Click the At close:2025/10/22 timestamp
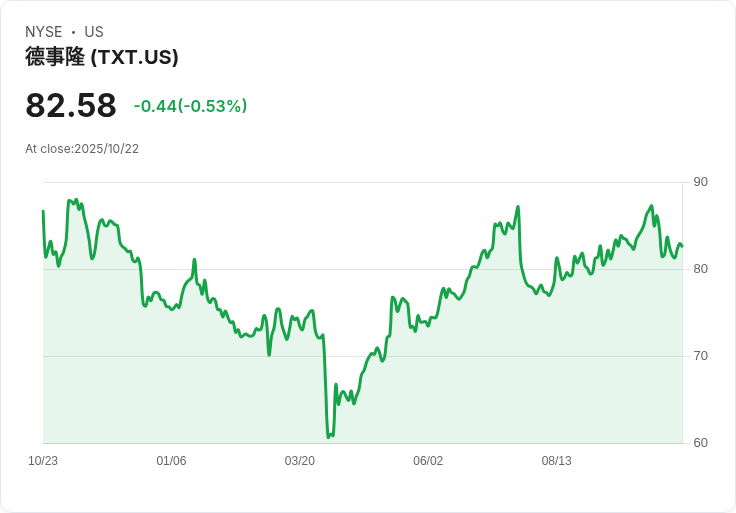The image size is (736, 513). coord(82,149)
